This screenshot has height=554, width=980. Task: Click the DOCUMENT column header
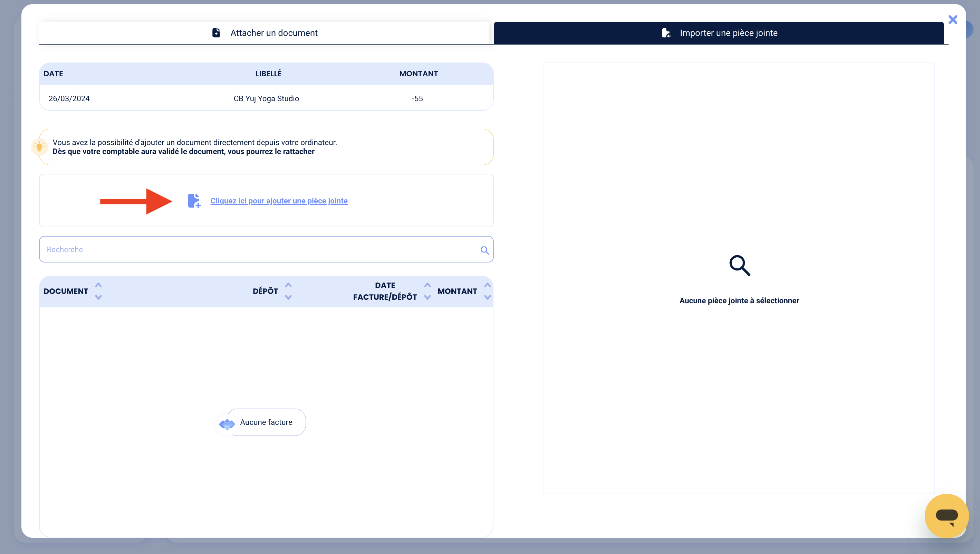(66, 291)
